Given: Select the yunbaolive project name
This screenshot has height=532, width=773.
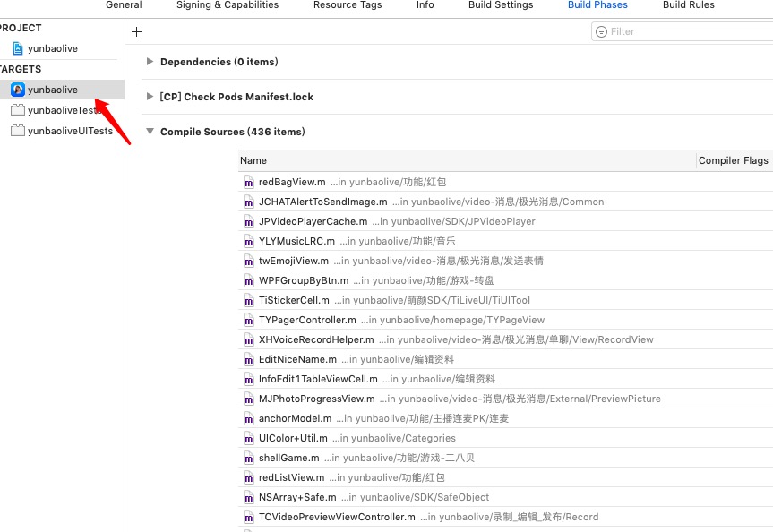Looking at the screenshot, I should pos(53,48).
